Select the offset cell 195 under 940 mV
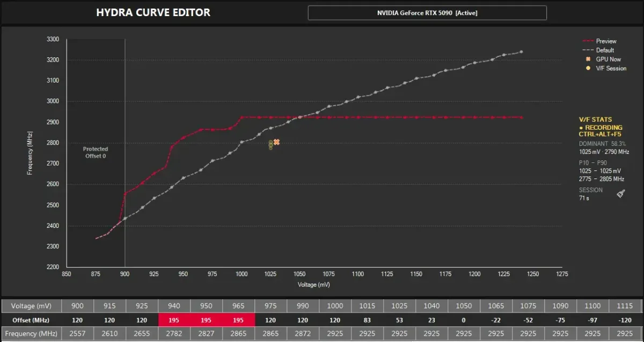This screenshot has width=644, height=342. point(174,319)
